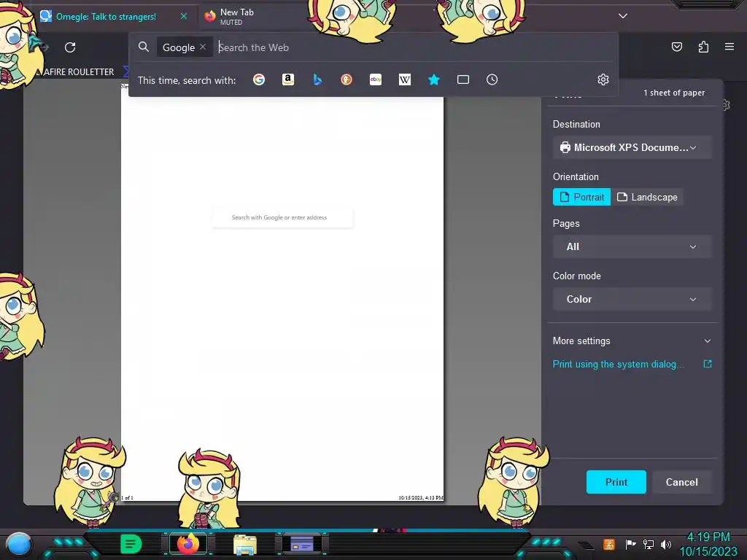Open the Pocket save icon
The image size is (747, 560).
pos(677,47)
